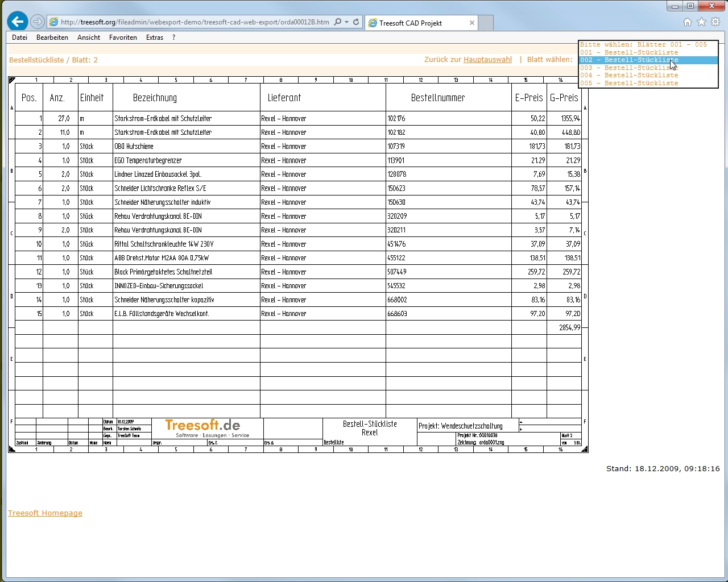Image resolution: width=728 pixels, height=582 pixels.
Task: Select 004 - Bestell-Stückliste sheet entry
Action: [x=629, y=75]
